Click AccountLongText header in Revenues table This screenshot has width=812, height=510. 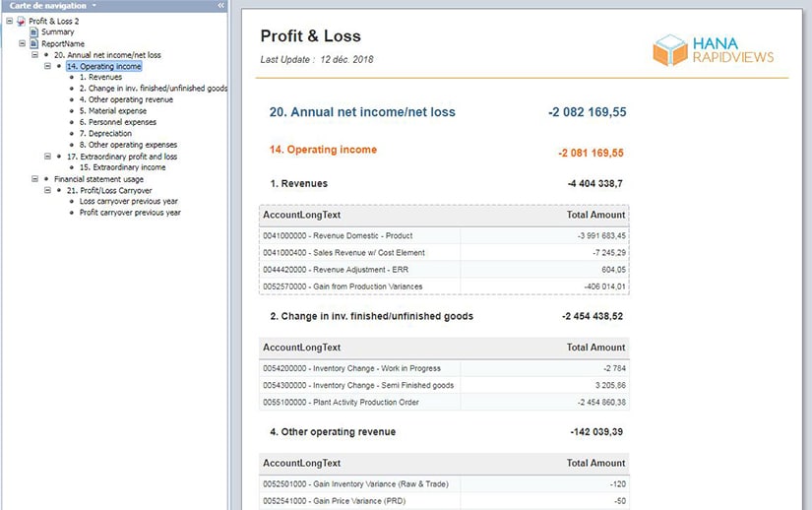(x=302, y=215)
